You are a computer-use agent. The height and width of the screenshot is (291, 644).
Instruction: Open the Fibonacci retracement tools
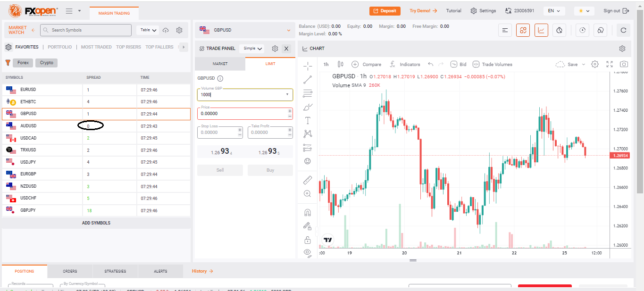pyautogui.click(x=308, y=93)
